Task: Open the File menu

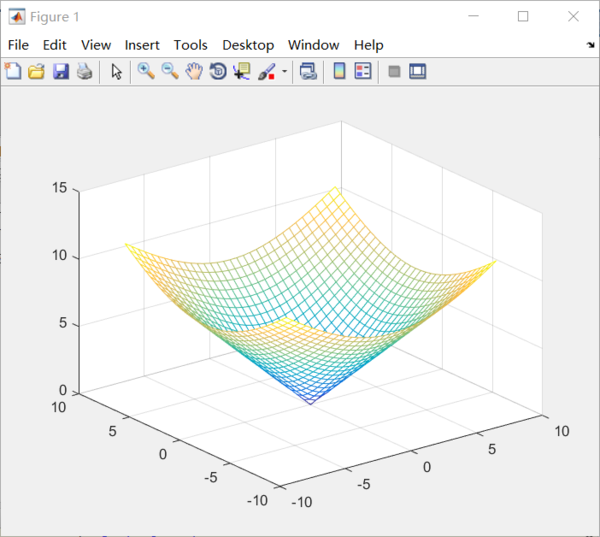Action: [x=19, y=45]
